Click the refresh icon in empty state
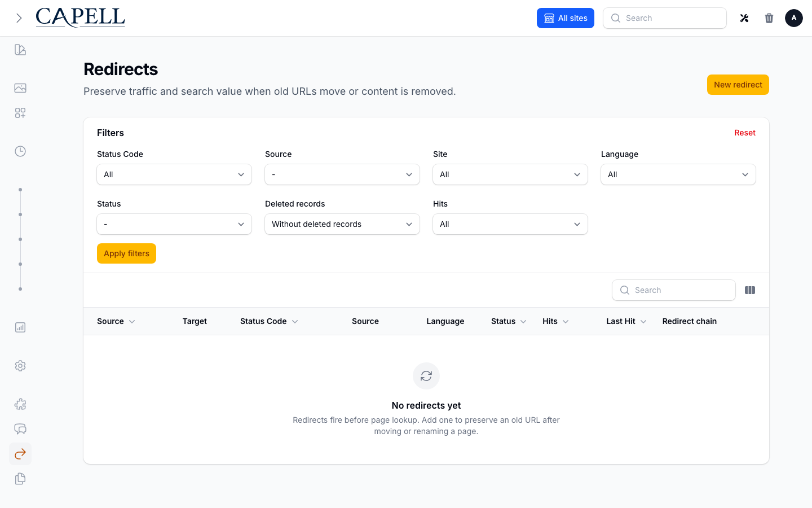Image resolution: width=812 pixels, height=508 pixels. (426, 376)
